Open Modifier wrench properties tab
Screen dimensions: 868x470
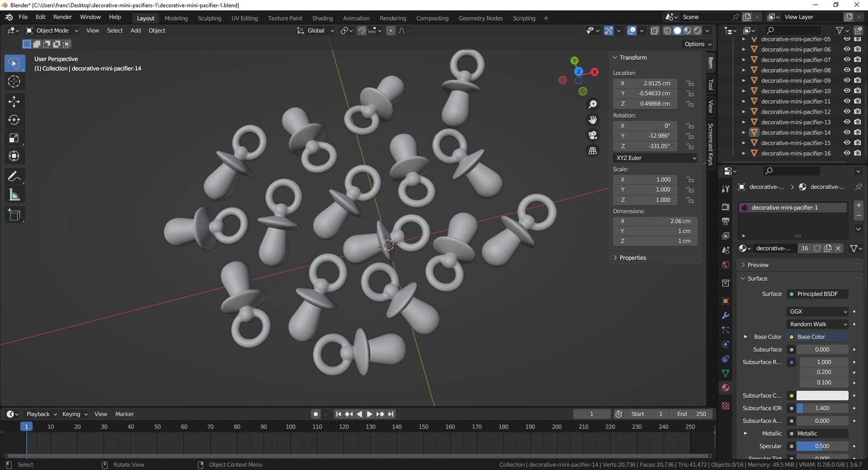coord(726,315)
